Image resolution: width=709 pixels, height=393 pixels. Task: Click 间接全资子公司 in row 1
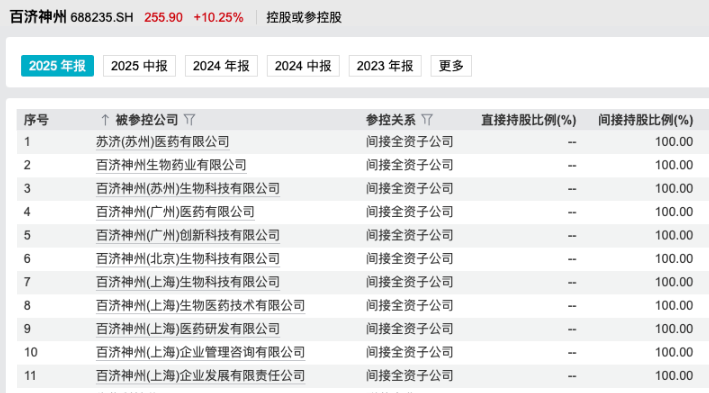[x=409, y=142]
